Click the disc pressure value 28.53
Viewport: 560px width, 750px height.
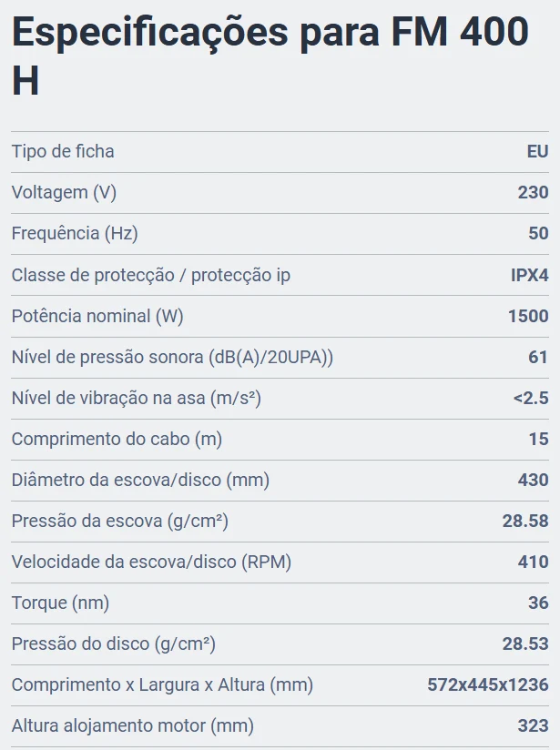click(525, 644)
